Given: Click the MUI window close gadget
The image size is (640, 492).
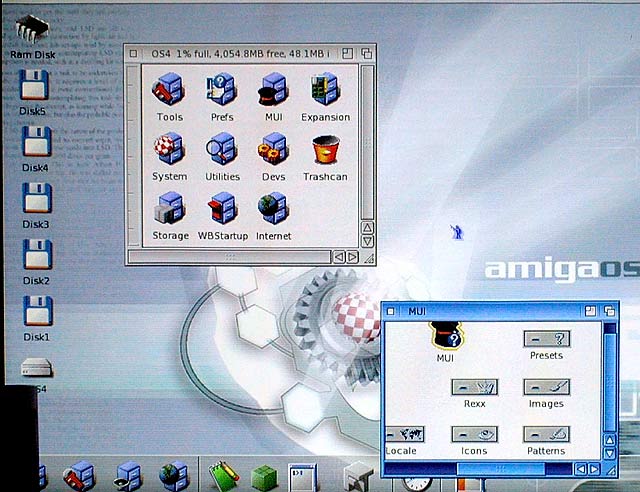Looking at the screenshot, I should (x=391, y=312).
